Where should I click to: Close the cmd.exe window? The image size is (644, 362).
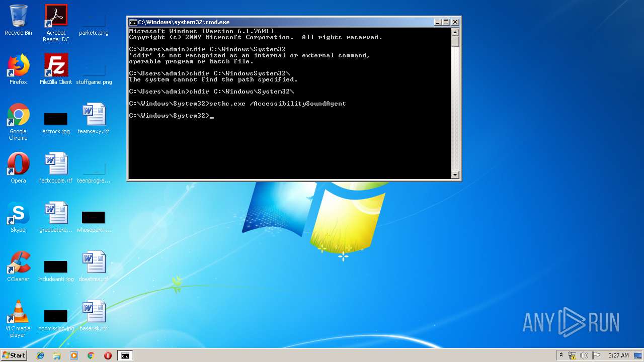tap(455, 22)
